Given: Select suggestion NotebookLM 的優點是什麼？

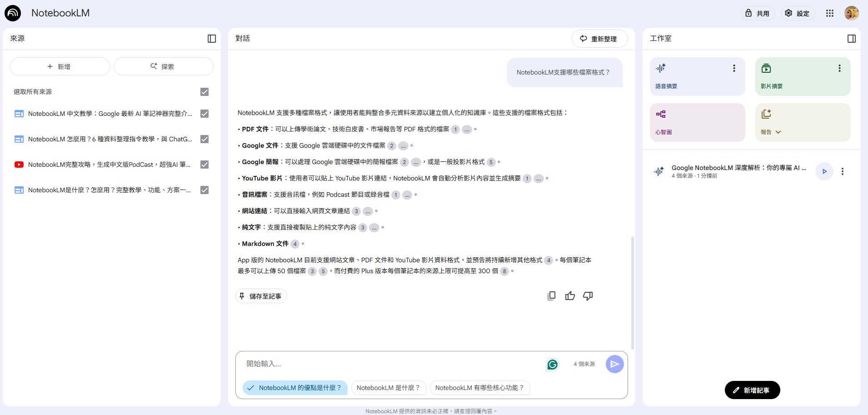Looking at the screenshot, I should coord(295,388).
